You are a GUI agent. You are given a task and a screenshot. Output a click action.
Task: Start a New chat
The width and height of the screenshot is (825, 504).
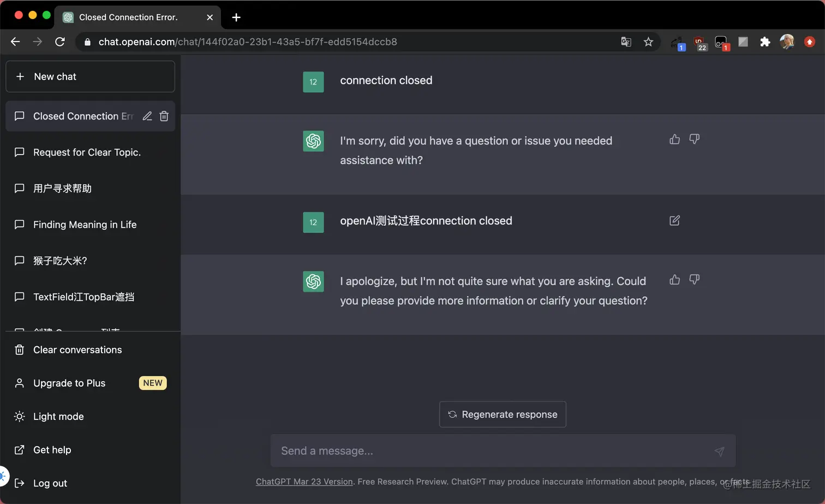click(x=90, y=76)
